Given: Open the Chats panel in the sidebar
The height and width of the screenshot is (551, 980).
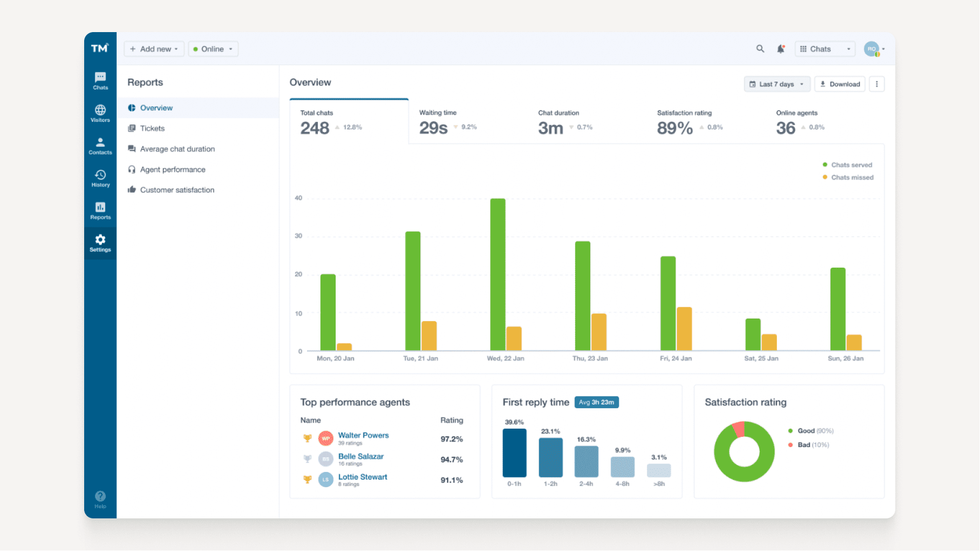Looking at the screenshot, I should [100, 81].
